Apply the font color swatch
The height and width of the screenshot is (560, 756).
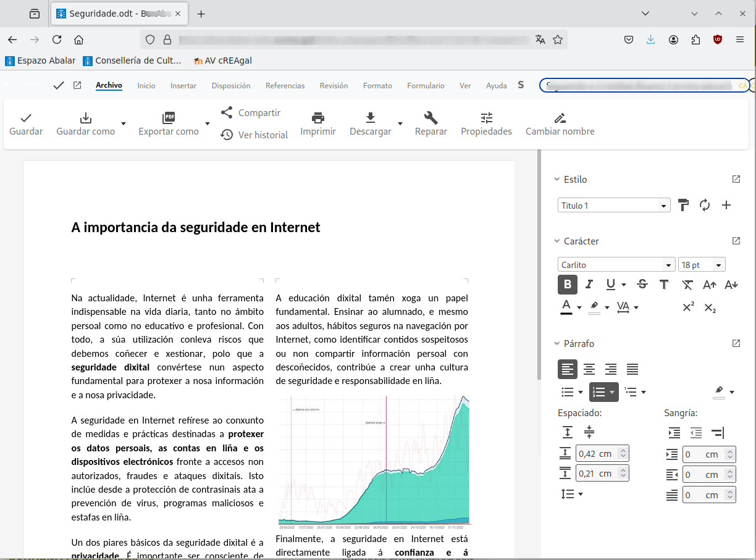point(566,307)
